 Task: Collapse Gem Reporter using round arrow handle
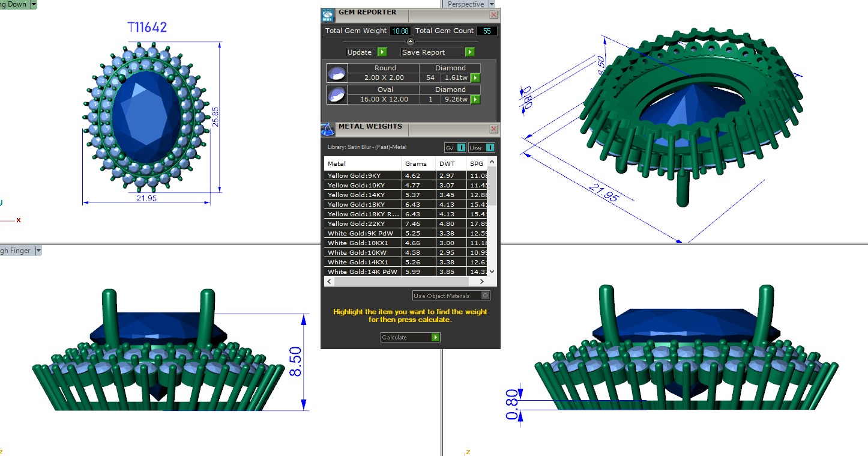(411, 41)
